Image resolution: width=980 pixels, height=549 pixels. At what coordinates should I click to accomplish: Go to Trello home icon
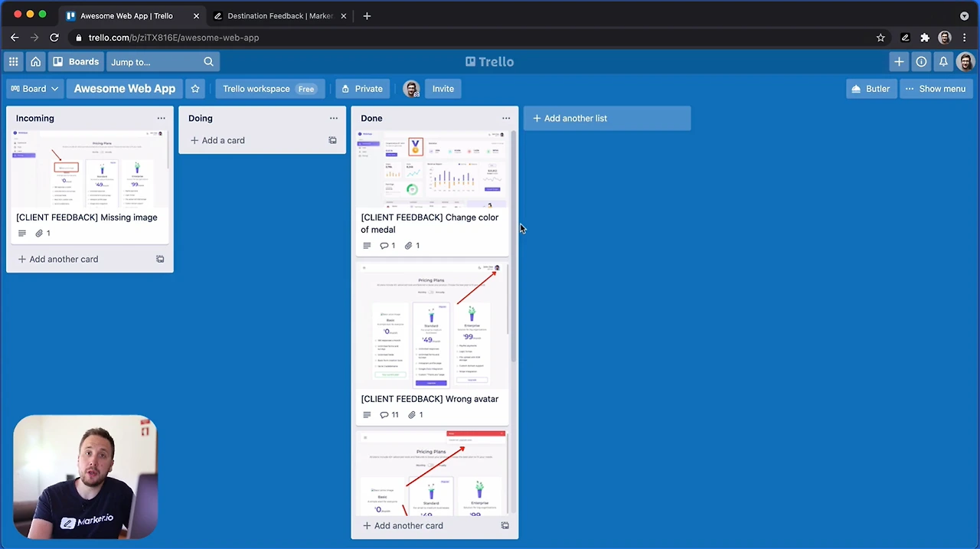coord(35,62)
